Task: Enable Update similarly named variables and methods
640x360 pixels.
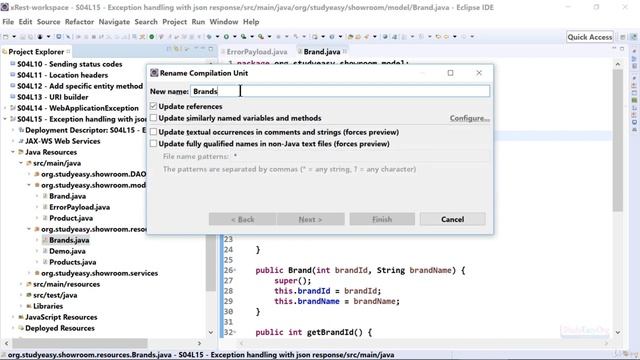Action: coord(153,118)
